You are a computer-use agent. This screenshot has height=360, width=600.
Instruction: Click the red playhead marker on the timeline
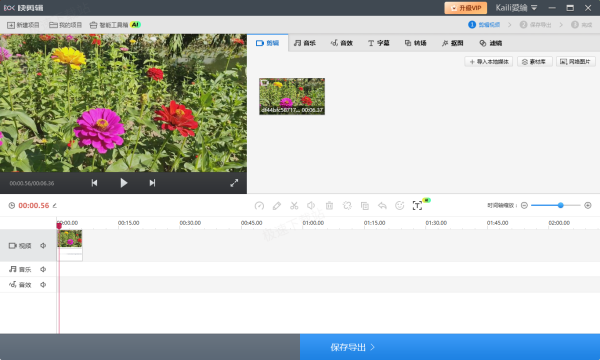[59, 226]
